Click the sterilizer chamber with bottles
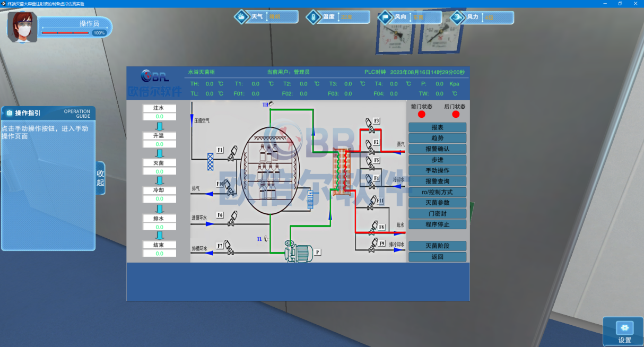644x347 pixels. pyautogui.click(x=271, y=170)
